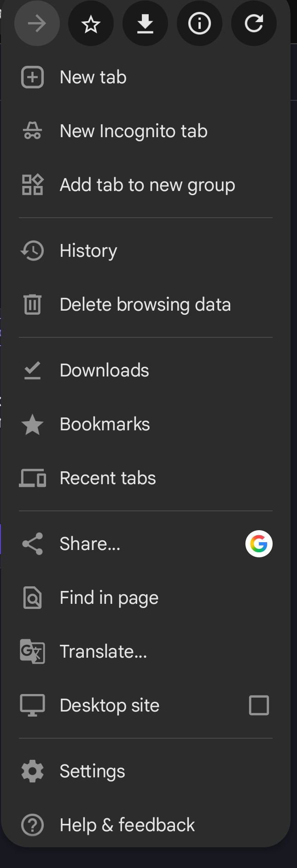Tap the forward navigation arrow icon
This screenshot has width=297, height=868.
click(37, 23)
